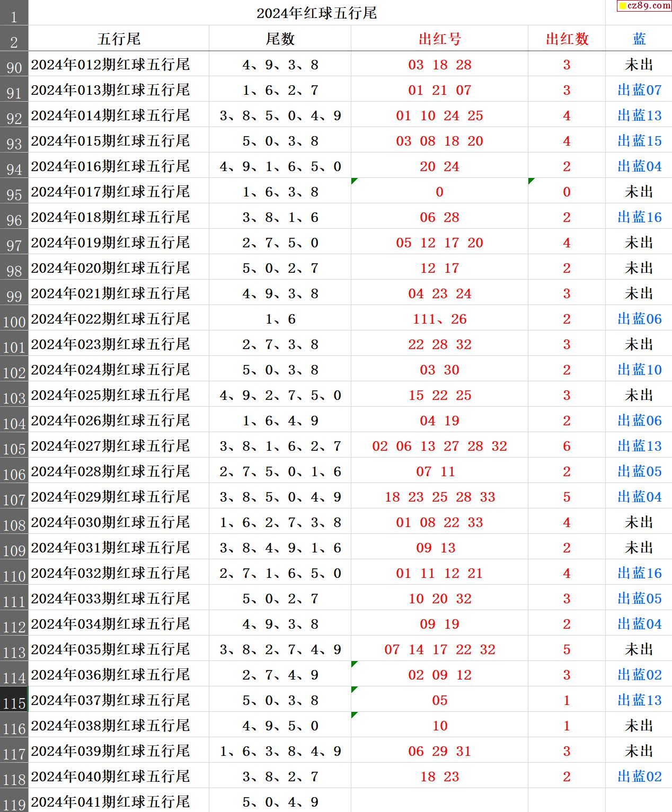Click the title cell 2024年红球五行尾

click(316, 13)
